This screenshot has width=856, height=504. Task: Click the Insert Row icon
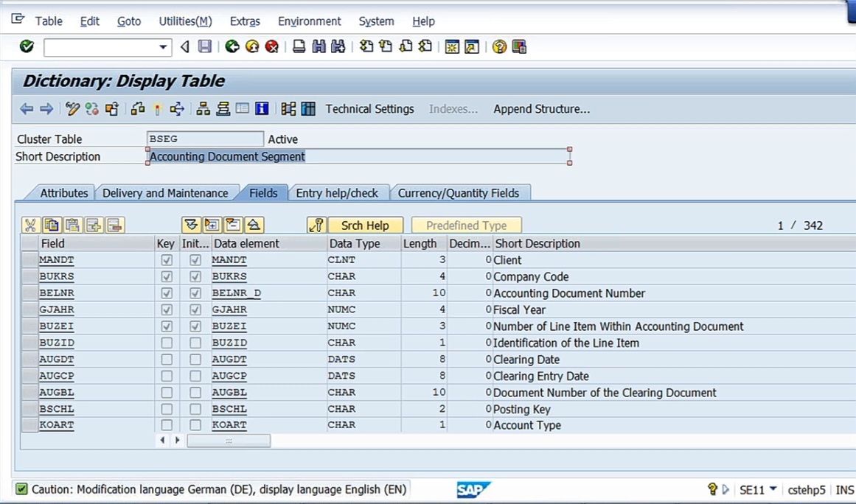[x=94, y=225]
